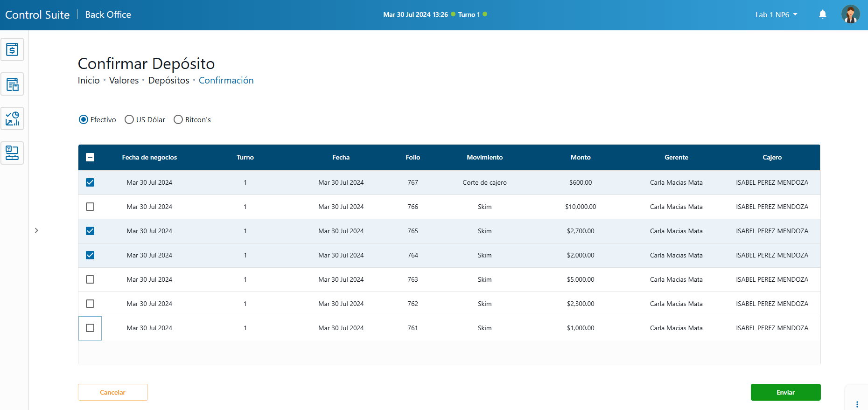The image size is (868, 410).
Task: Click the Cancelar button
Action: pyautogui.click(x=112, y=392)
